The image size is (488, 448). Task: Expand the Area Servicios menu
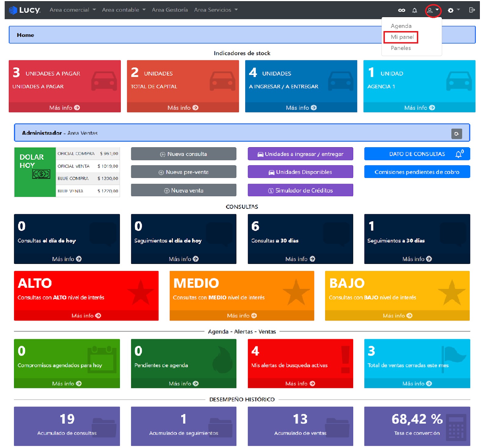(216, 10)
